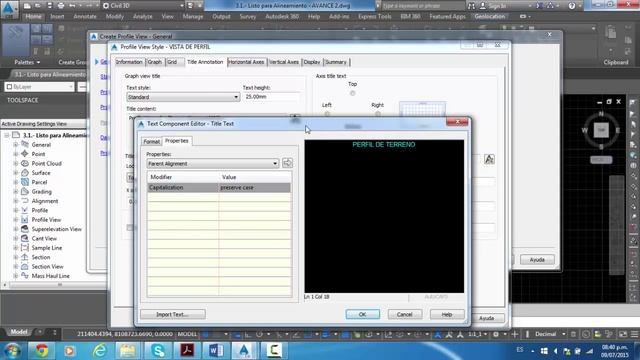This screenshot has width=640, height=360.
Task: Select the Alignment tree icon
Action: click(x=24, y=201)
